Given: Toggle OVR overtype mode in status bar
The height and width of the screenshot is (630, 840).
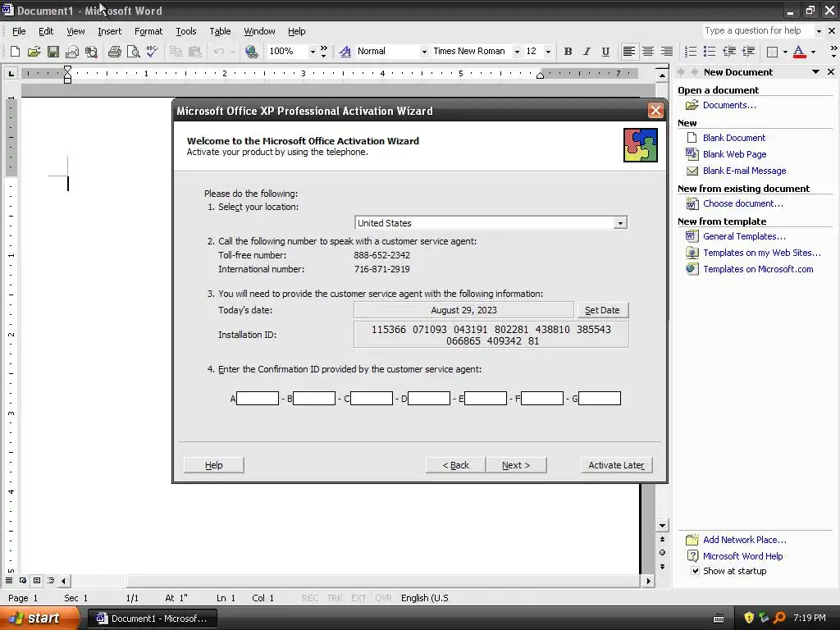Looking at the screenshot, I should [x=383, y=598].
